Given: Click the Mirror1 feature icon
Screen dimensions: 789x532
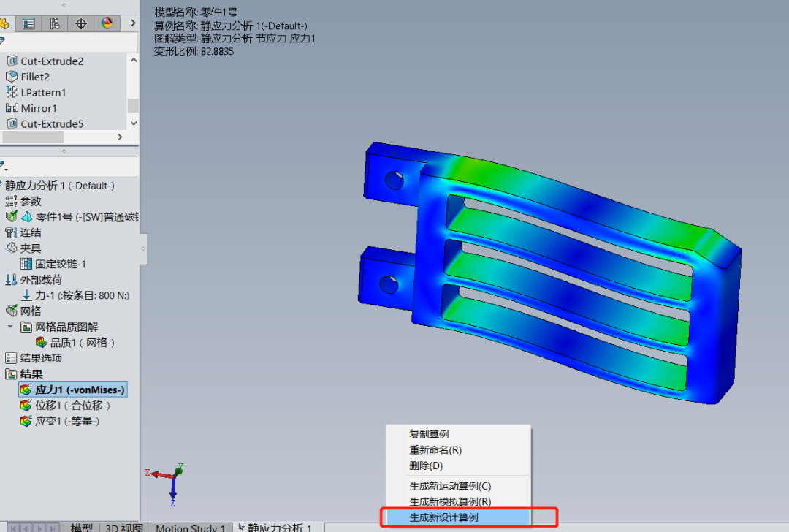Looking at the screenshot, I should pos(11,108).
